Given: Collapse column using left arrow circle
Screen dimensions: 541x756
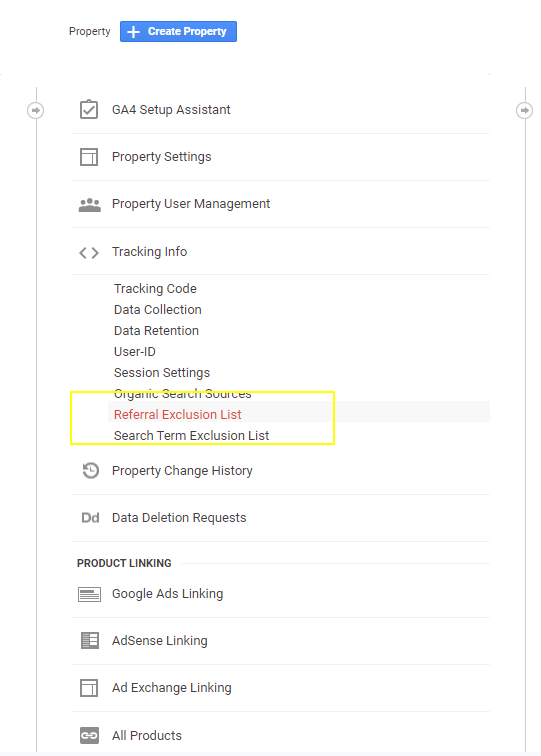Looking at the screenshot, I should tap(35, 110).
